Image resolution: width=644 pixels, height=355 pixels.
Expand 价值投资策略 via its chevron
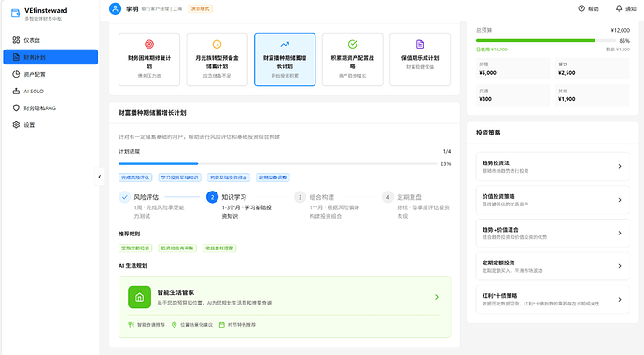coord(620,200)
